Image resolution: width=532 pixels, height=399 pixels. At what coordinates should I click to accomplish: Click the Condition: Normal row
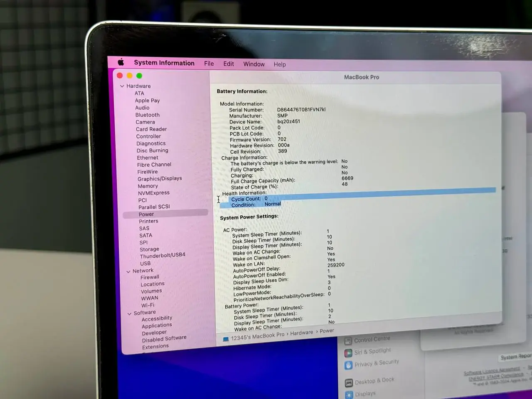point(256,204)
